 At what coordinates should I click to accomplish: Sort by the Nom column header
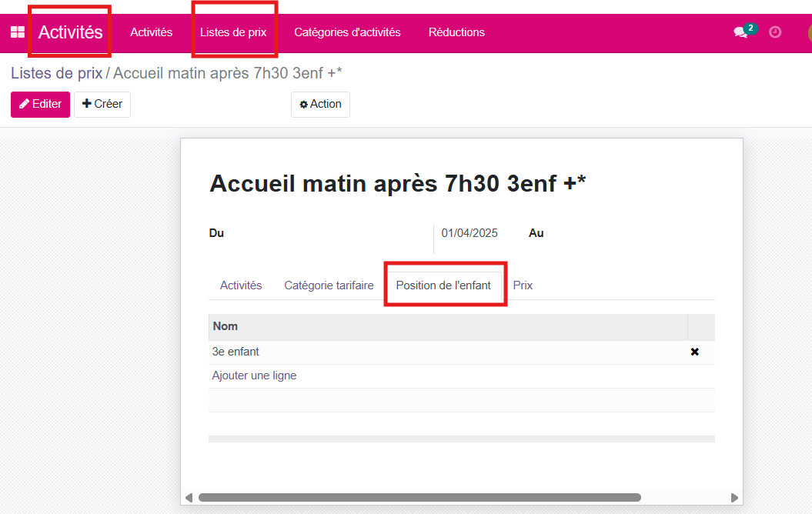(x=226, y=326)
